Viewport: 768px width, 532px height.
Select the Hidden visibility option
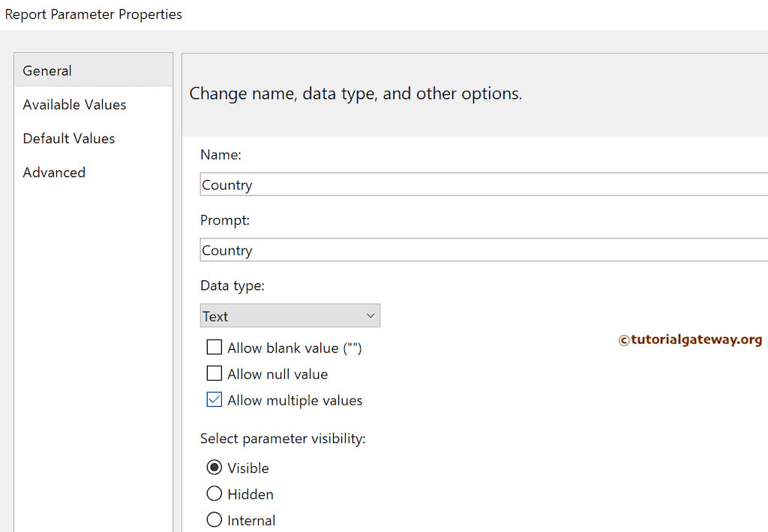(214, 494)
